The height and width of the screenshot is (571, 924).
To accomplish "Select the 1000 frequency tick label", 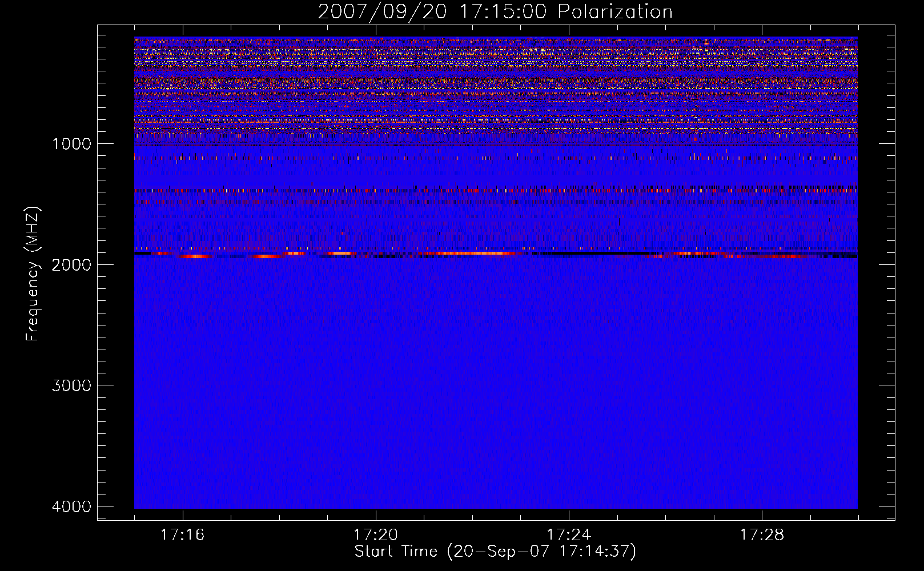I will click(x=71, y=144).
